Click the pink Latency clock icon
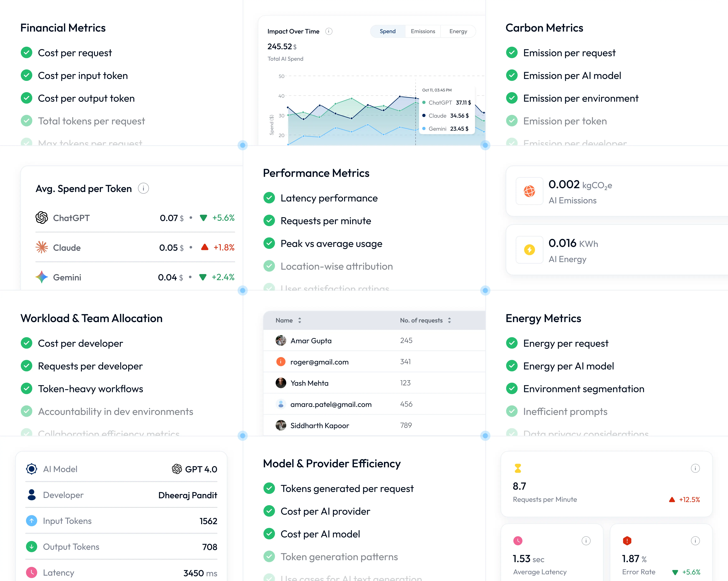 tap(31, 573)
